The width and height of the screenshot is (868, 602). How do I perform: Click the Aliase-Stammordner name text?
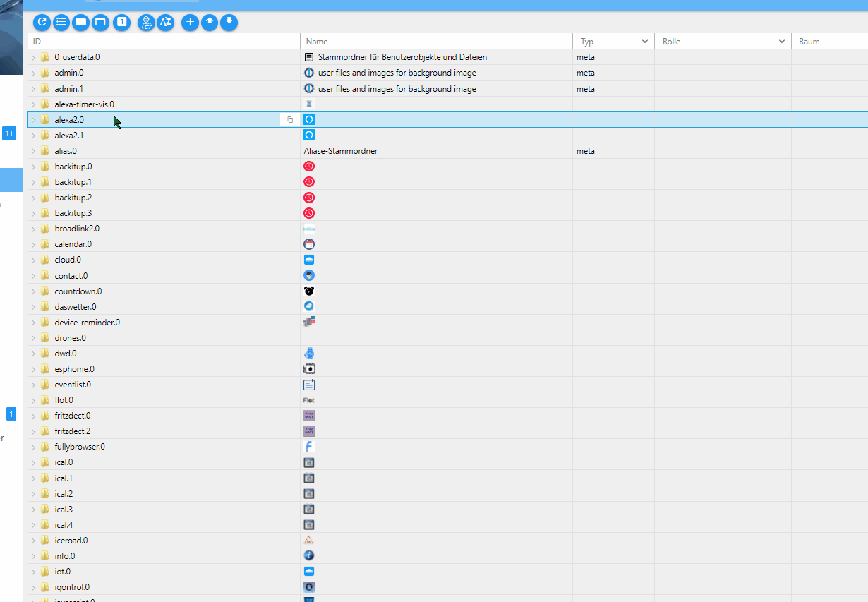click(341, 151)
